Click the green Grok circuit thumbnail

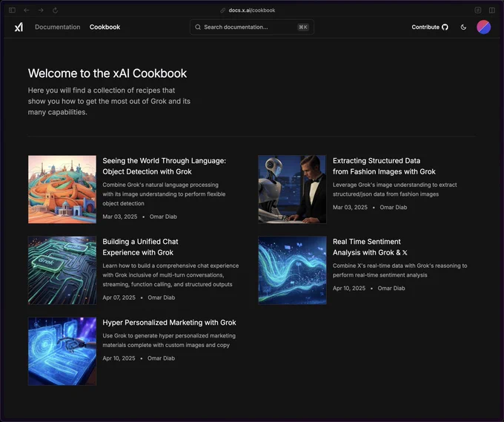coord(62,270)
